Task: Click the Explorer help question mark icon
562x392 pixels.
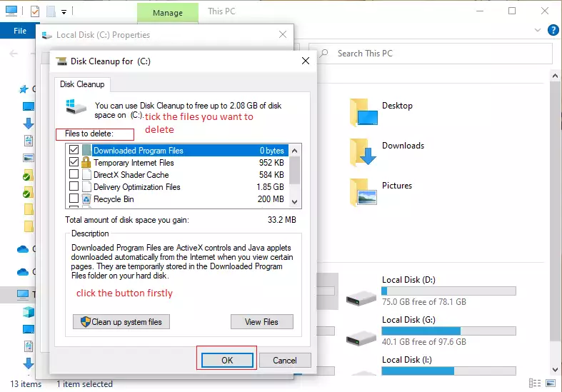Action: coord(553,30)
